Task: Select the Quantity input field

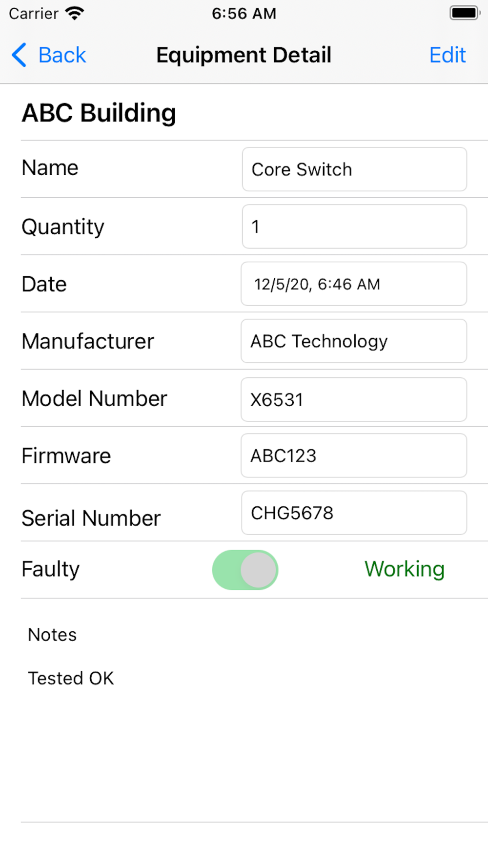Action: [x=354, y=227]
